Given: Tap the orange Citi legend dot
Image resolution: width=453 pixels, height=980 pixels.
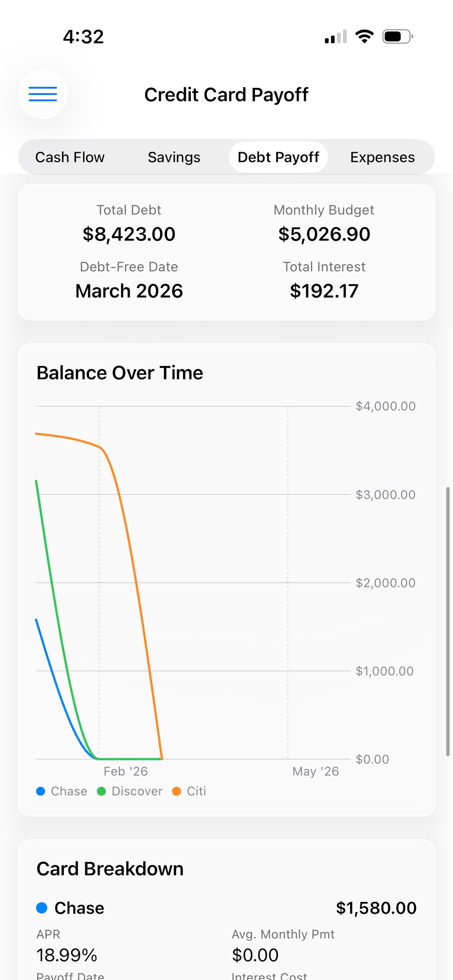Looking at the screenshot, I should [177, 791].
